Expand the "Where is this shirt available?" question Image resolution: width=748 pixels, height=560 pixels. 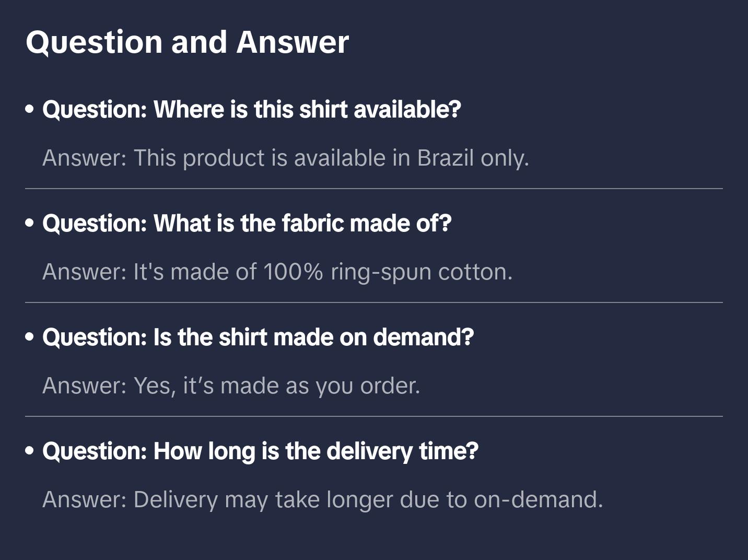252,109
